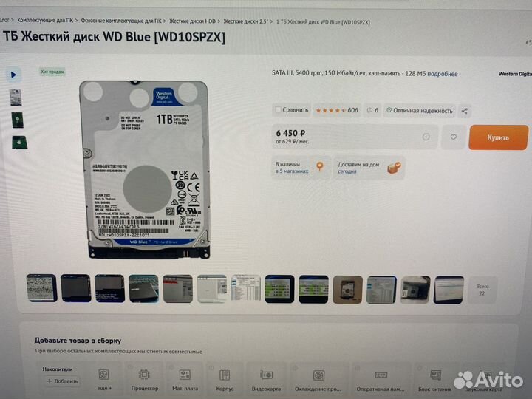
Task: Show all 22 photos via Всего tile
Action: coord(482,290)
